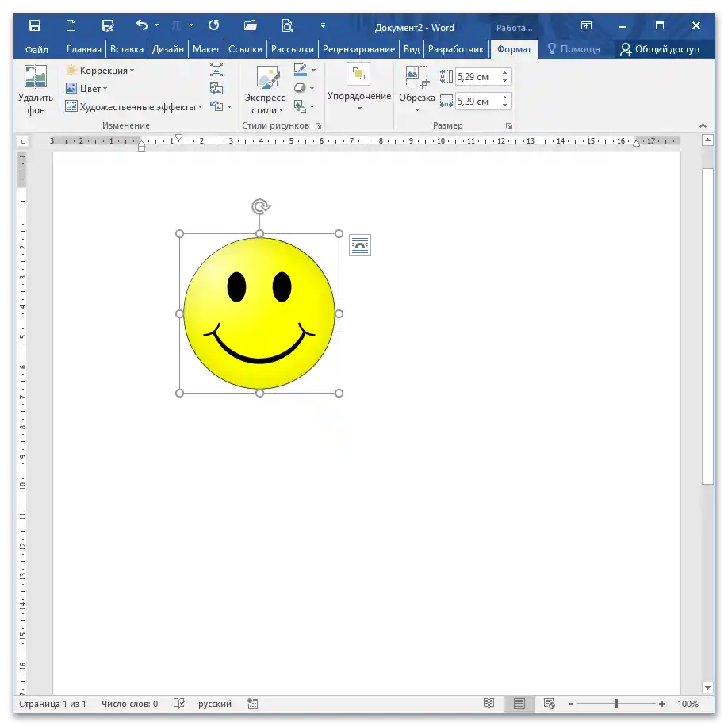Image resolution: width=728 pixels, height=726 pixels.
Task: Click Страница 1 из 1 in status bar
Action: click(x=52, y=704)
